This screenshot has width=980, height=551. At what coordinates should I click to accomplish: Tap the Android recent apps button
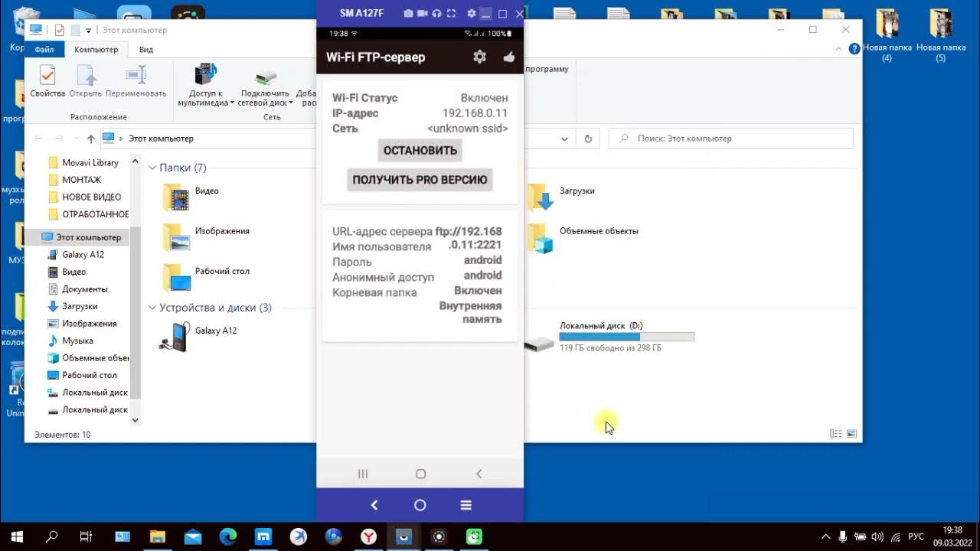click(363, 474)
